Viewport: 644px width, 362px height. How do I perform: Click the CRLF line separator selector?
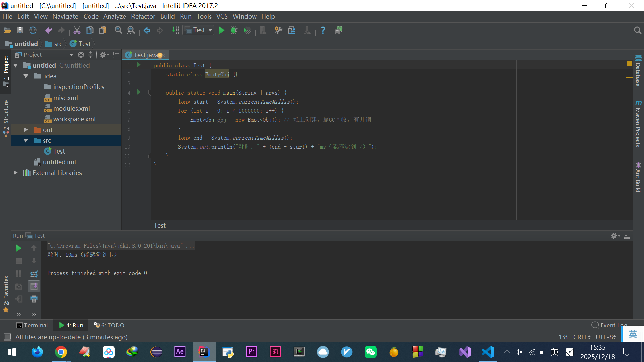582,337
